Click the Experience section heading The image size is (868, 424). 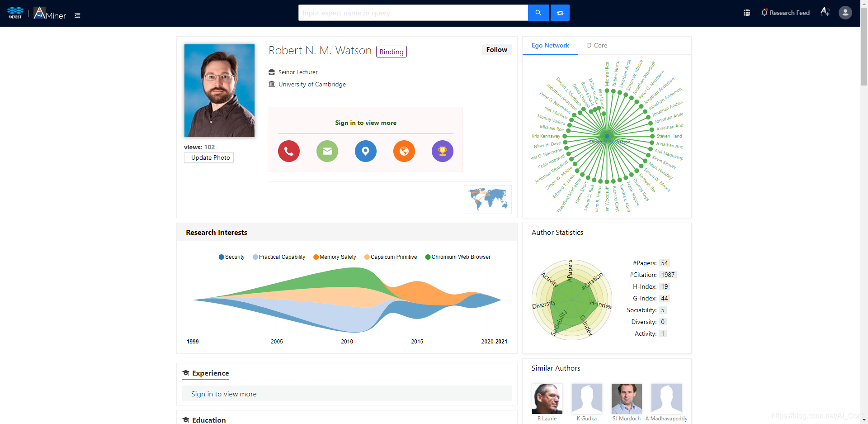(210, 373)
